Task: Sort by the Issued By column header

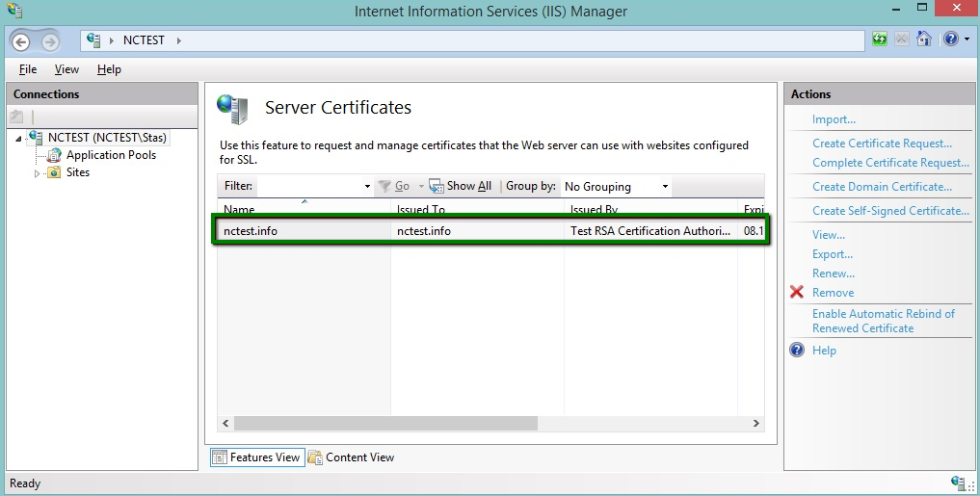Action: 650,207
